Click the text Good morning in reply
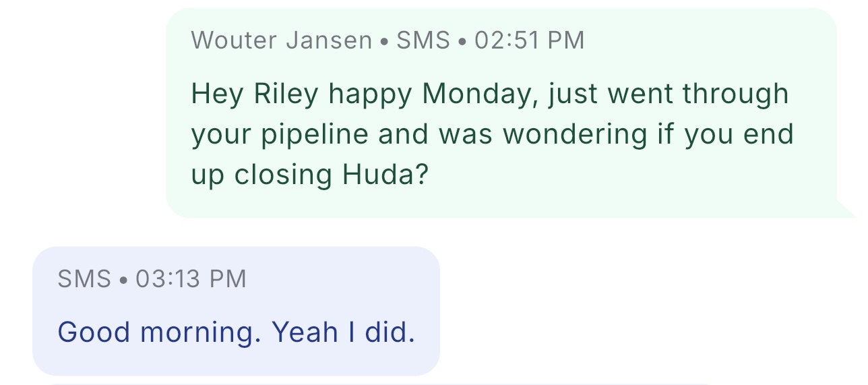 [x=158, y=332]
